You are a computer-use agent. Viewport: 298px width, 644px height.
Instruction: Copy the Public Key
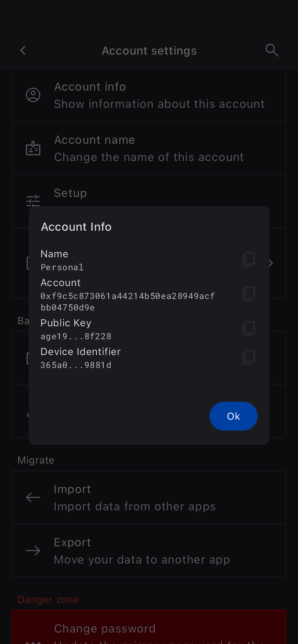249,328
